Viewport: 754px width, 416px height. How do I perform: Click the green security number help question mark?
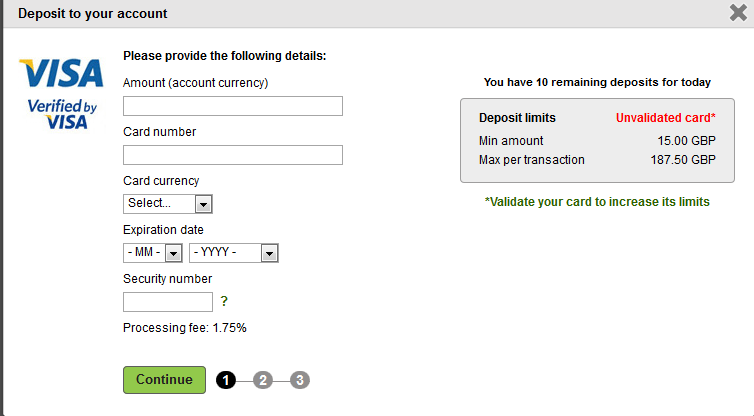224,302
